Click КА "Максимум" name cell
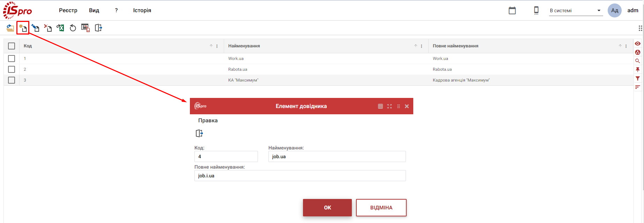Screen dimensions: 644x223 pyautogui.click(x=243, y=80)
